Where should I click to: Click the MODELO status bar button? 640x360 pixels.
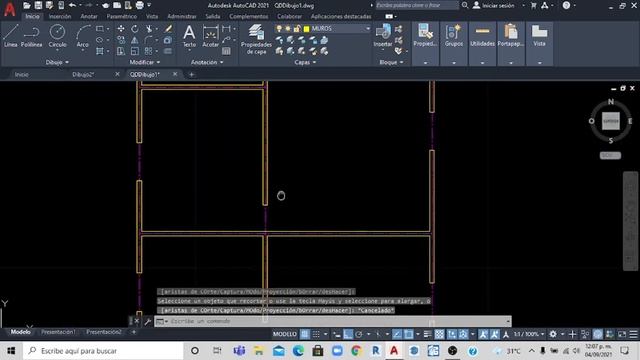click(284, 334)
